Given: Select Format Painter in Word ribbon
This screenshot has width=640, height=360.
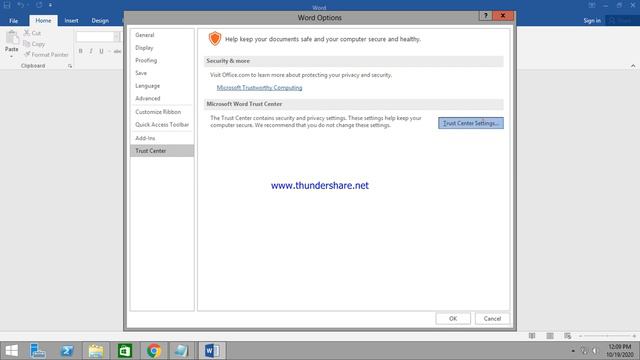Looking at the screenshot, I should pyautogui.click(x=46, y=54).
